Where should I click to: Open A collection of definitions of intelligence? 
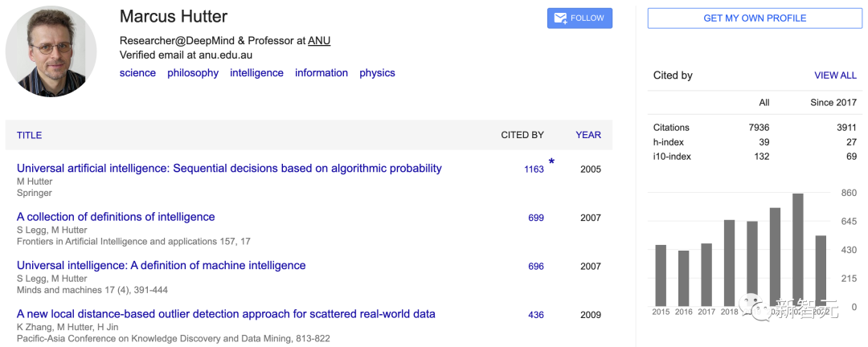pyautogui.click(x=116, y=217)
